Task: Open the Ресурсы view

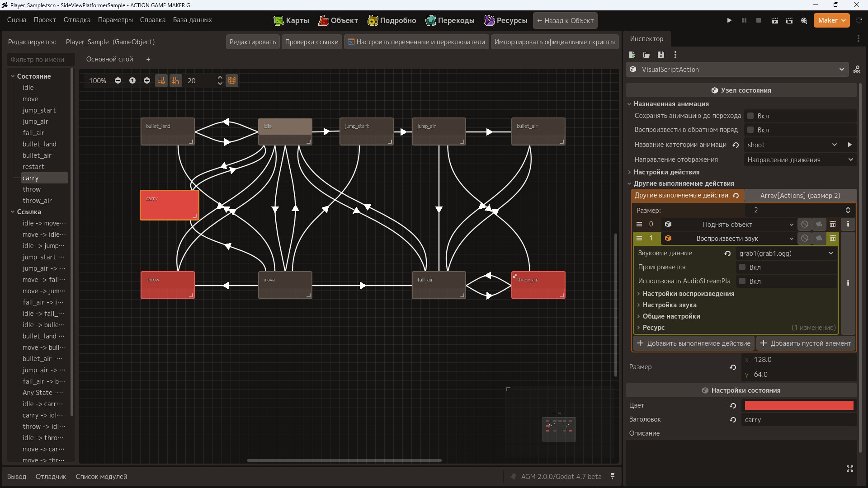Action: (x=506, y=20)
